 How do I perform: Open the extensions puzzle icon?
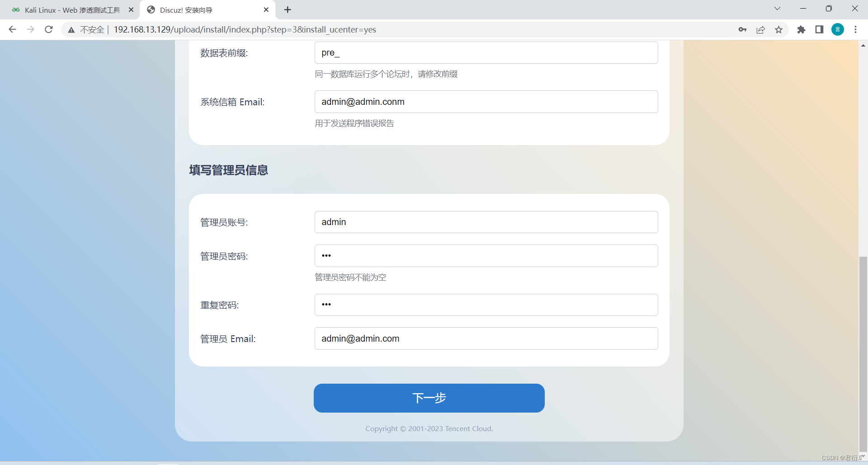click(x=801, y=29)
